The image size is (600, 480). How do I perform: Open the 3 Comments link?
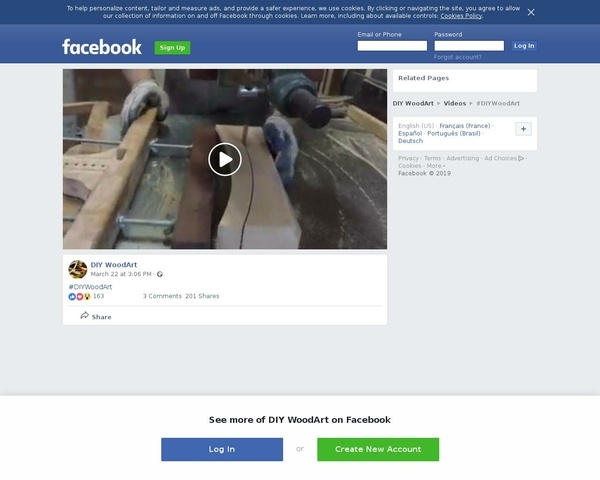click(162, 296)
